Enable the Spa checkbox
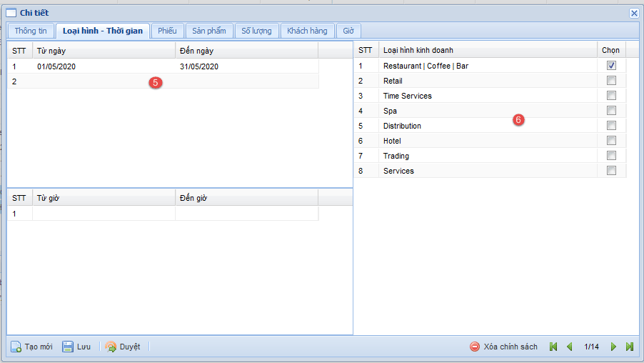This screenshot has height=363, width=644. [611, 111]
